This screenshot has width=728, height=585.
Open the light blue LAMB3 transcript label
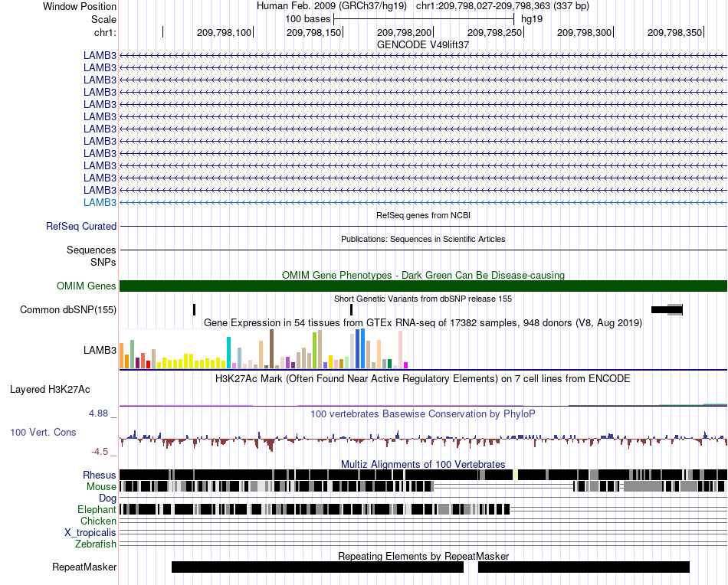click(100, 202)
